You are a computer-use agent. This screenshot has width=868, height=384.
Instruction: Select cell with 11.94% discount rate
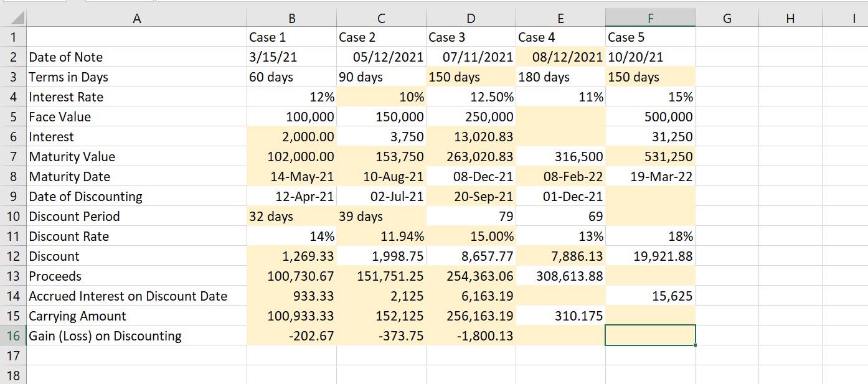pyautogui.click(x=381, y=236)
